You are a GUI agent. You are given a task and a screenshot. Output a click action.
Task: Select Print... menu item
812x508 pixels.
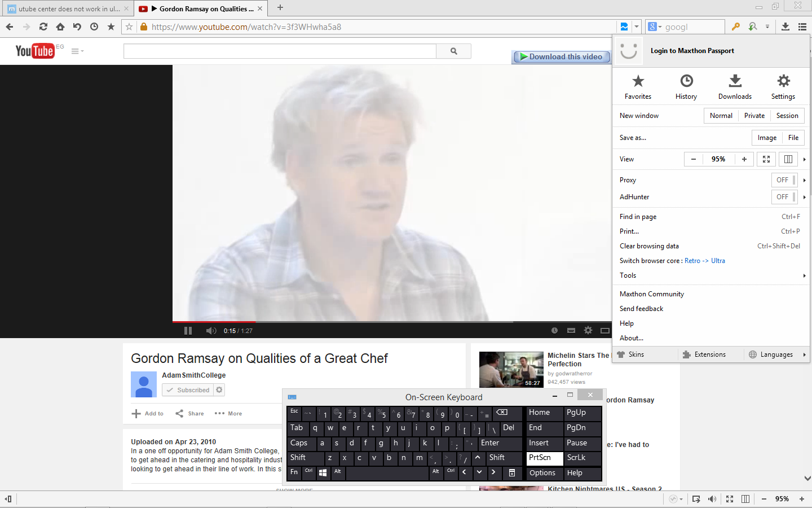coord(710,231)
